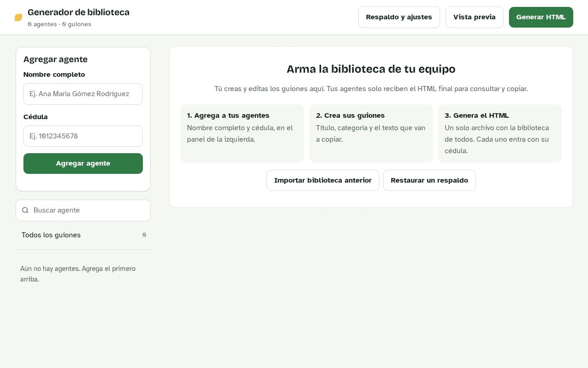Click the Generador de biblioteca title
The image size is (588, 368).
[79, 12]
